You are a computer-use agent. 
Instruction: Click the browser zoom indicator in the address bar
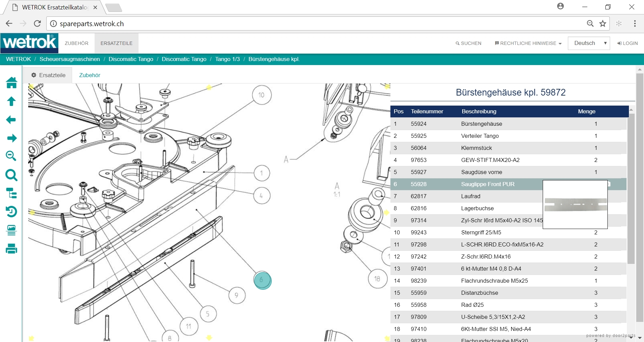coord(590,23)
